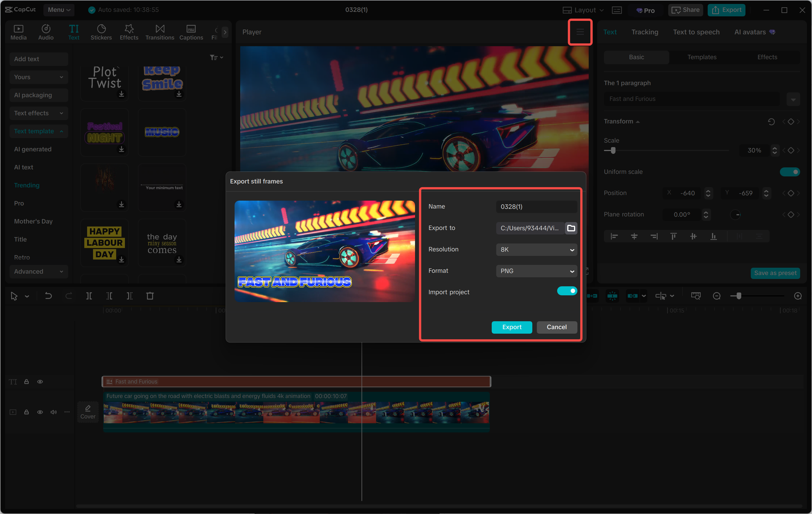
Task: Delete selected clip with trash icon
Action: click(x=150, y=296)
